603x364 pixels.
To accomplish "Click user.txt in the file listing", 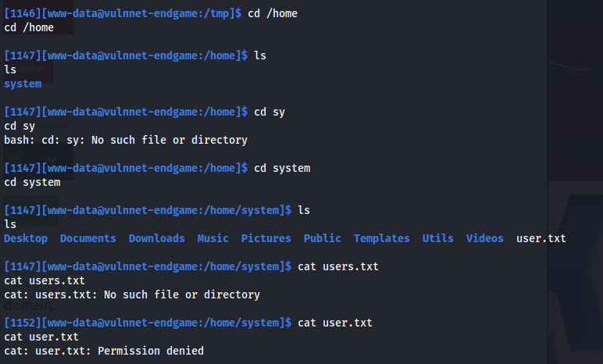I will point(541,238).
